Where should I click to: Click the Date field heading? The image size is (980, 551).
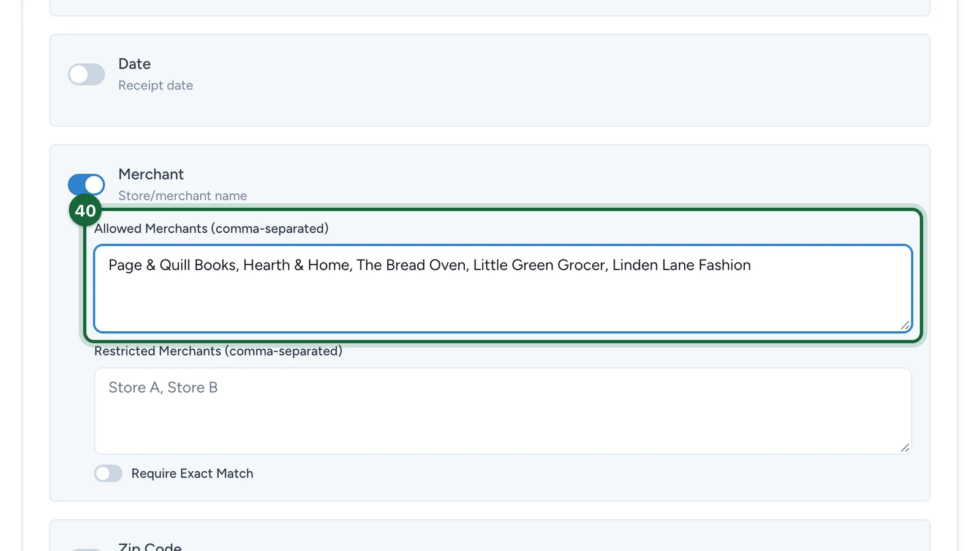click(x=134, y=64)
